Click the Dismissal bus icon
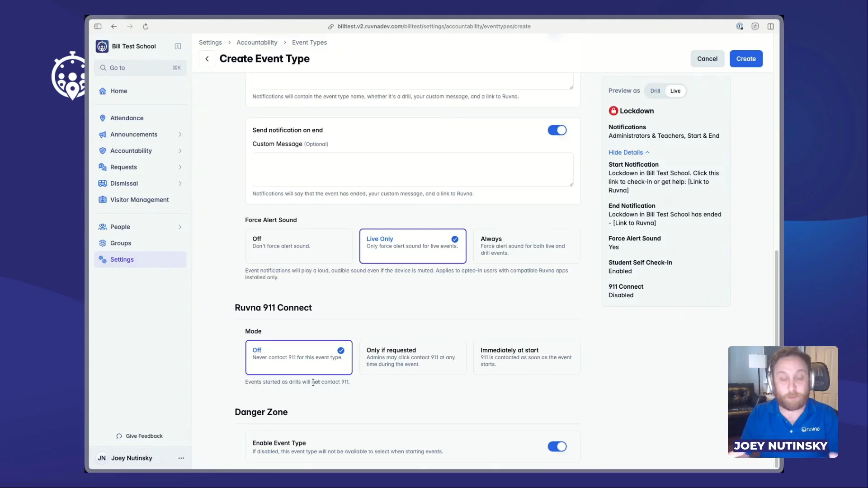 [x=103, y=183]
